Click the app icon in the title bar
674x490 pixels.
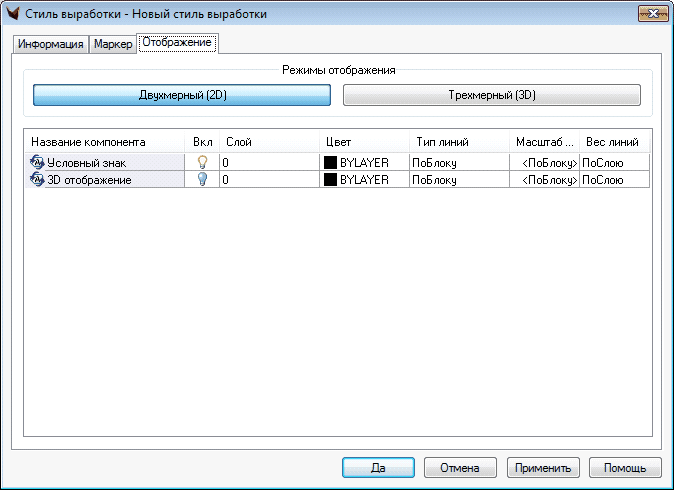tap(13, 15)
